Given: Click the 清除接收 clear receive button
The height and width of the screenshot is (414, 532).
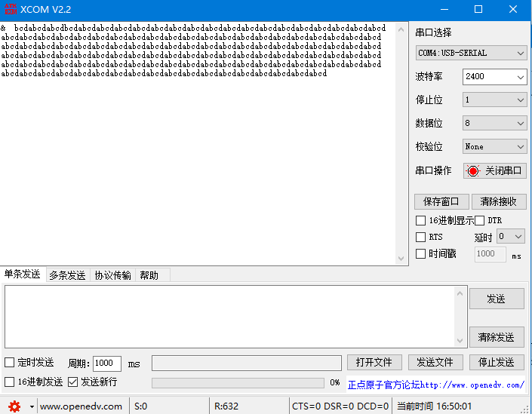Looking at the screenshot, I should (498, 202).
